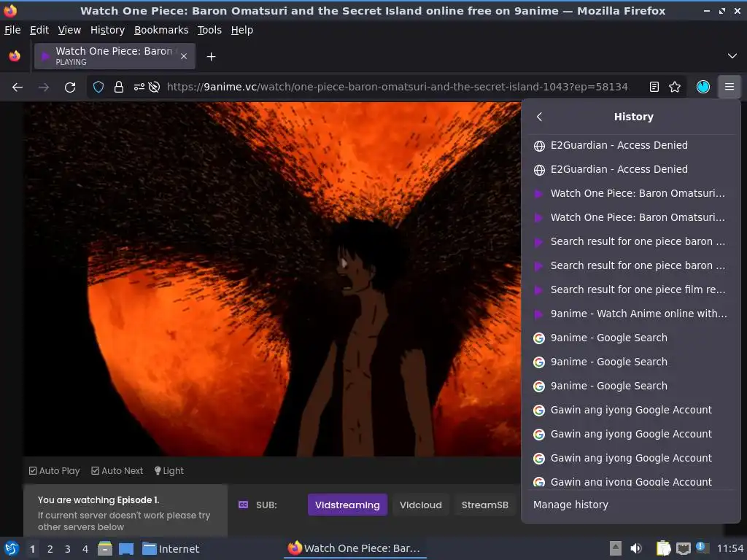This screenshot has width=747, height=560.
Task: Click the 11:54 clock
Action: pos(729,548)
